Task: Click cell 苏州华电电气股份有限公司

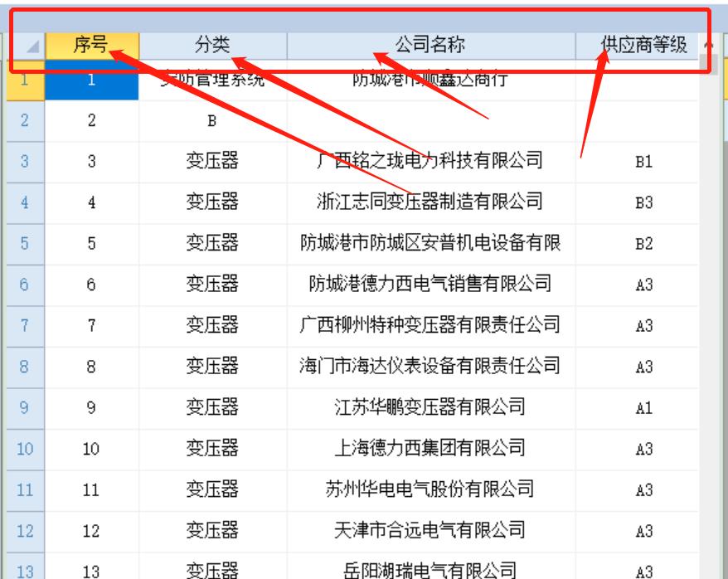Action: click(x=431, y=490)
